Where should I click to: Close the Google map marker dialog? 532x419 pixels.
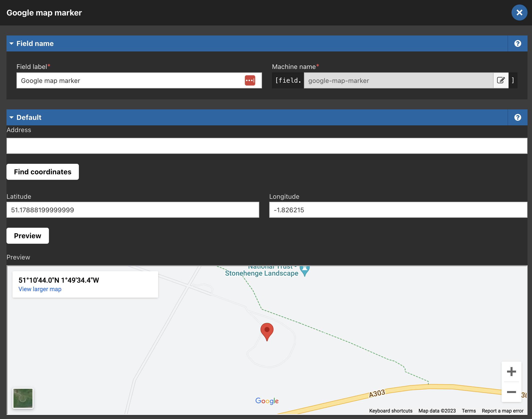519,12
